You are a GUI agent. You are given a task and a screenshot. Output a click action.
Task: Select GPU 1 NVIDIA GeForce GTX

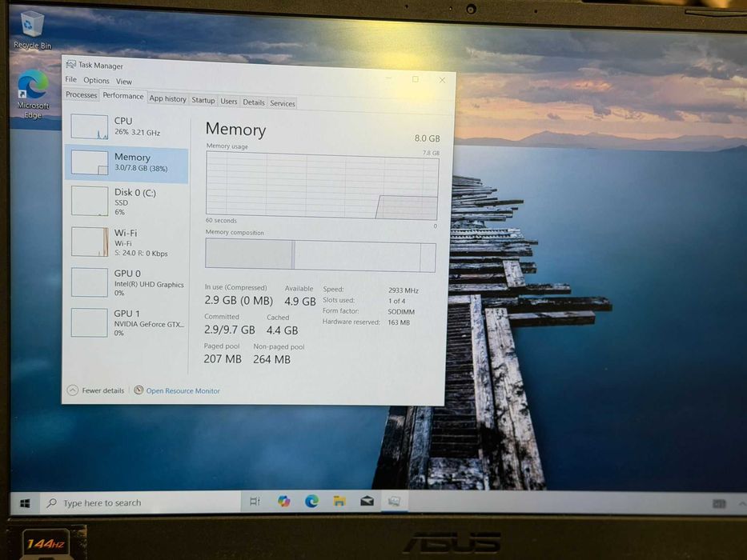pos(127,322)
